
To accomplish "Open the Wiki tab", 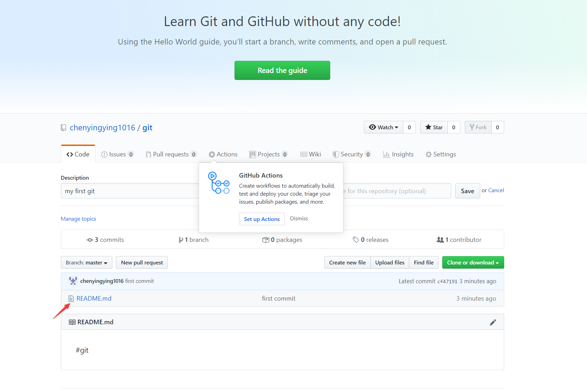I will tap(311, 154).
